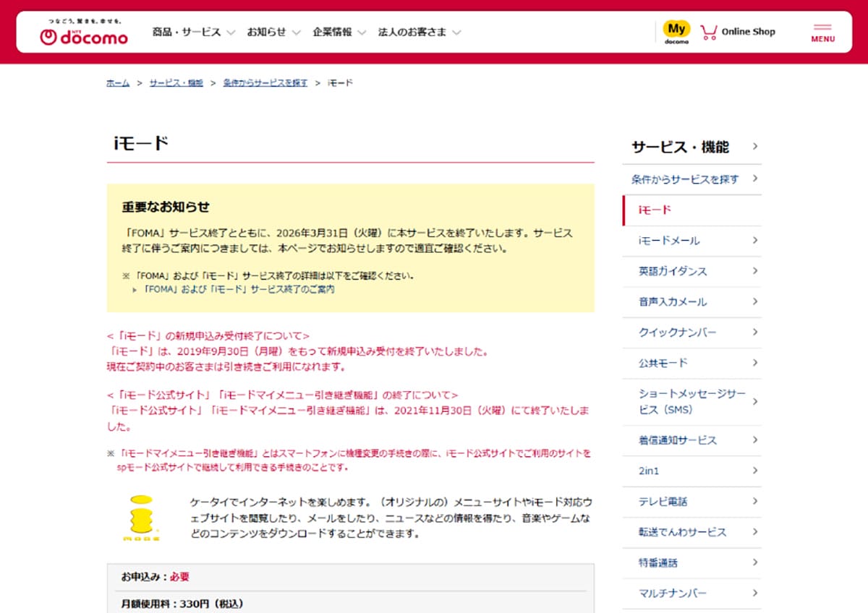Follow the 「FOMA」および「iモード」サービス終了のご案内 link
The height and width of the screenshot is (613, 868).
click(239, 288)
